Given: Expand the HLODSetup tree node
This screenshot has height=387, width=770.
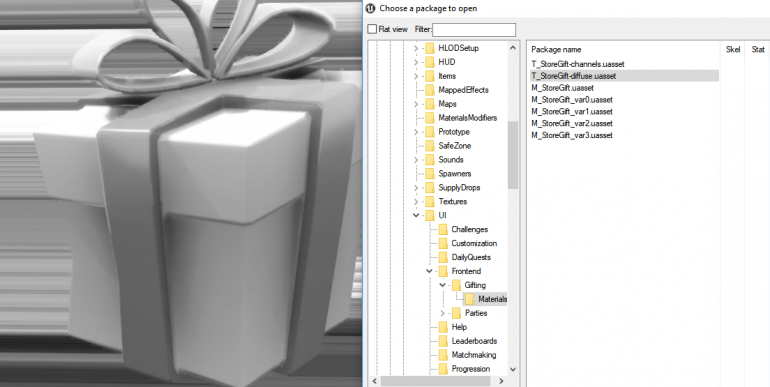Looking at the screenshot, I should coord(416,48).
